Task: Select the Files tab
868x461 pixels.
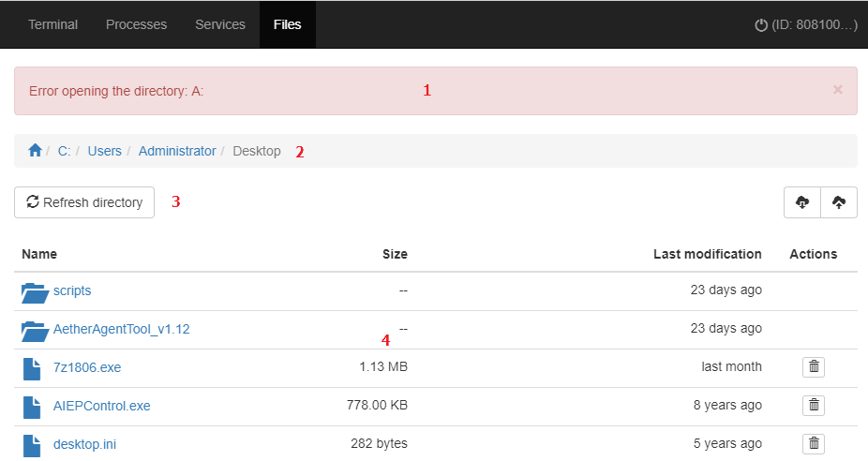Action: coord(288,24)
